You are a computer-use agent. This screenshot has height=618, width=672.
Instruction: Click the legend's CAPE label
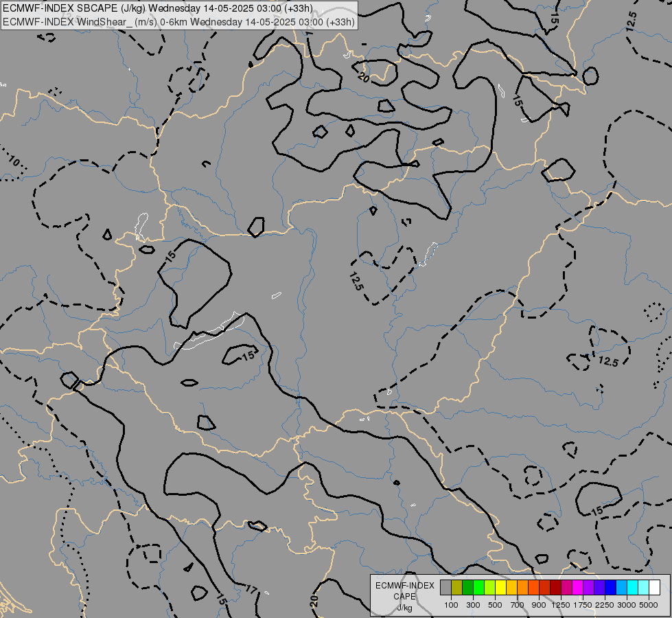tap(404, 597)
